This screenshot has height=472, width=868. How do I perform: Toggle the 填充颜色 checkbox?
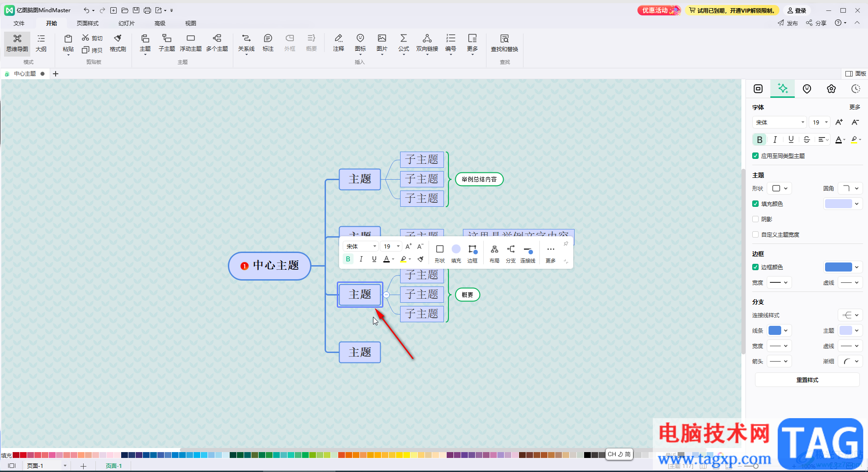tap(755, 204)
